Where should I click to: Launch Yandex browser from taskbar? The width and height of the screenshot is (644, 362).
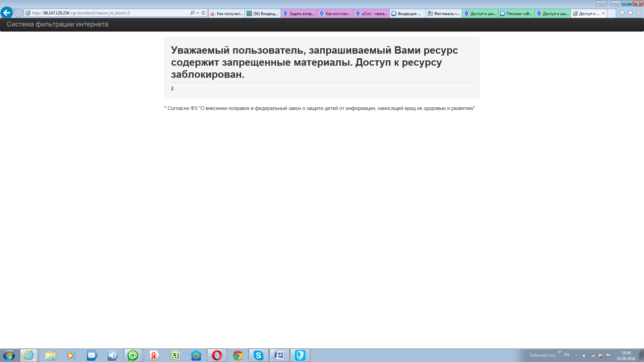click(x=154, y=355)
